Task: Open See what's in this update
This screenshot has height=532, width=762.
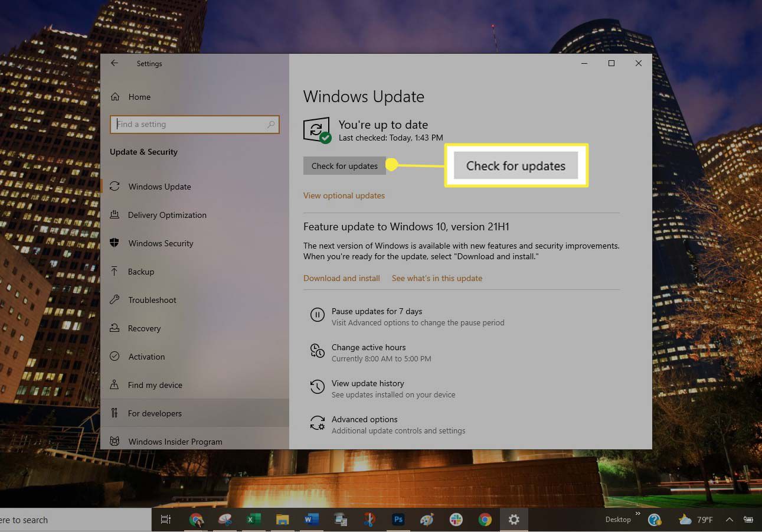Action: [437, 278]
